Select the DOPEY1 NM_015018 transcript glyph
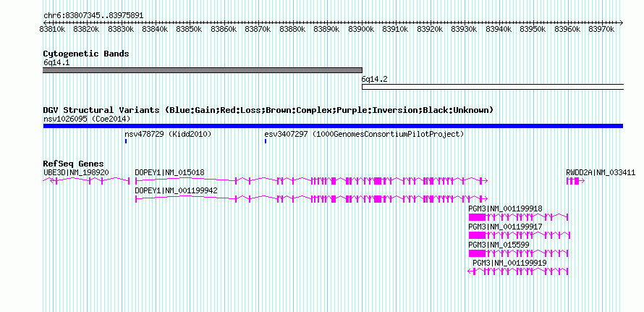Screen dimensions: 644x312 click(311, 180)
